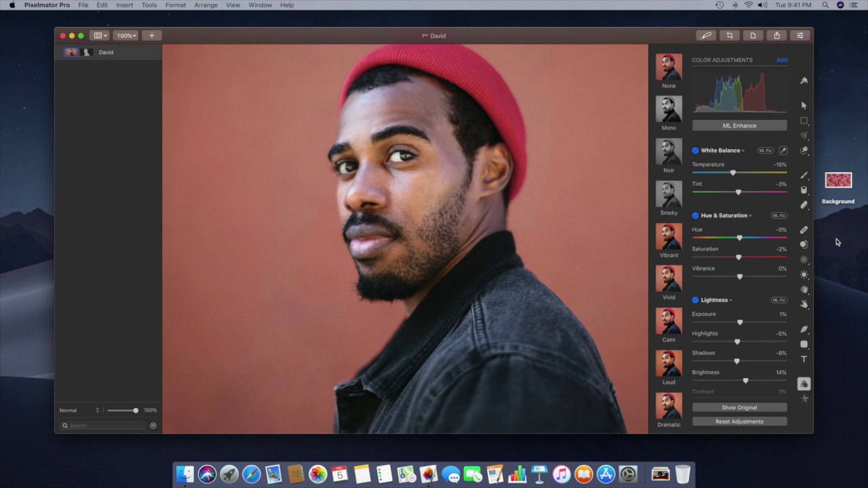This screenshot has width=868, height=488.
Task: Click the plus Add button in toolbar
Action: (x=152, y=35)
